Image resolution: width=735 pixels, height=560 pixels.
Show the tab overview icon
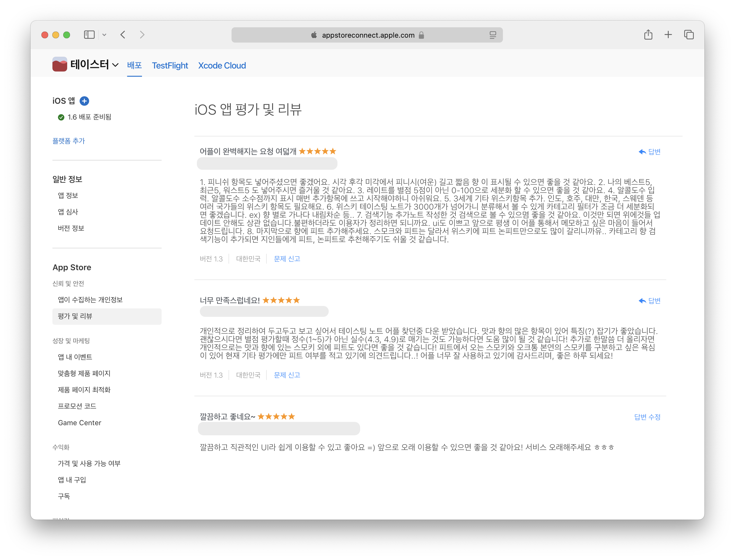click(689, 35)
